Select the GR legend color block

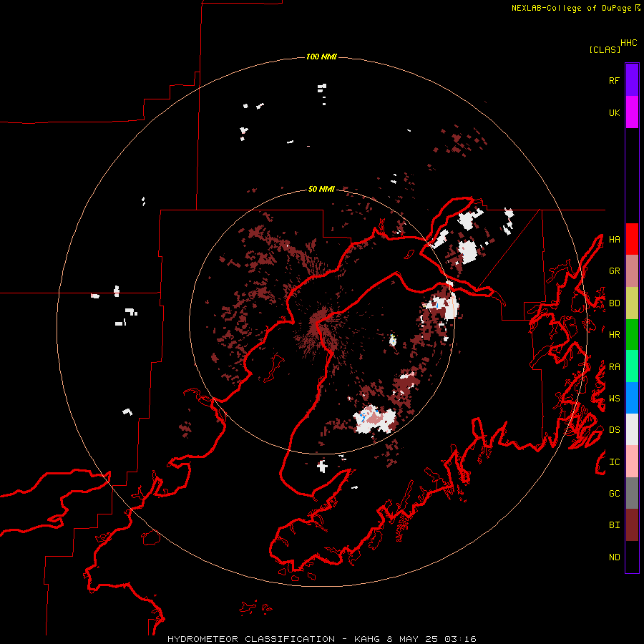[632, 271]
